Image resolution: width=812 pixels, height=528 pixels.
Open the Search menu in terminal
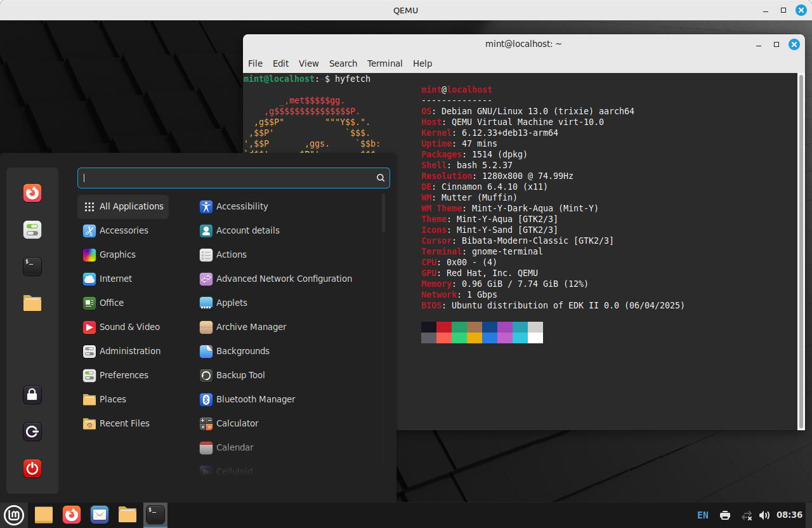point(343,63)
